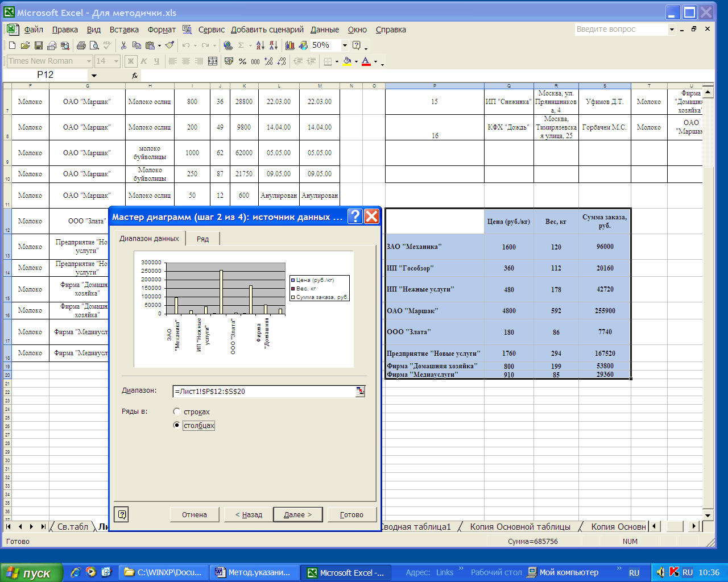Click the Currency style icon
The image size is (728, 582).
pyautogui.click(x=229, y=61)
